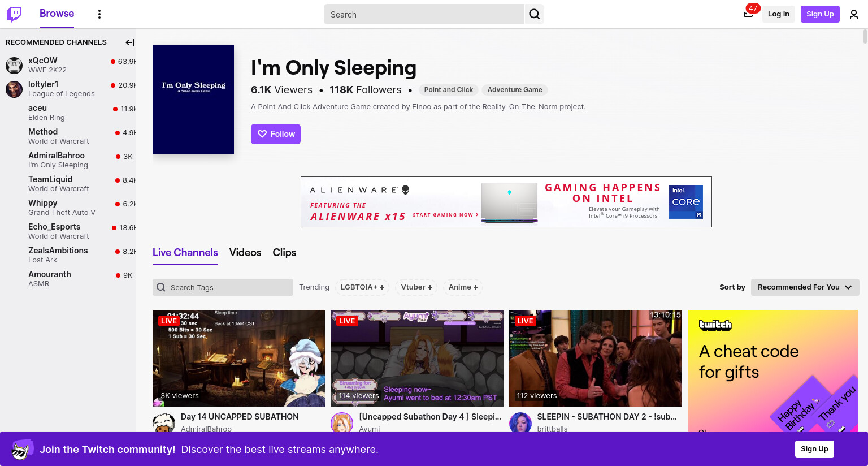The width and height of the screenshot is (868, 466).
Task: Open Ayumi streamer avatar under stream
Action: coord(342,422)
